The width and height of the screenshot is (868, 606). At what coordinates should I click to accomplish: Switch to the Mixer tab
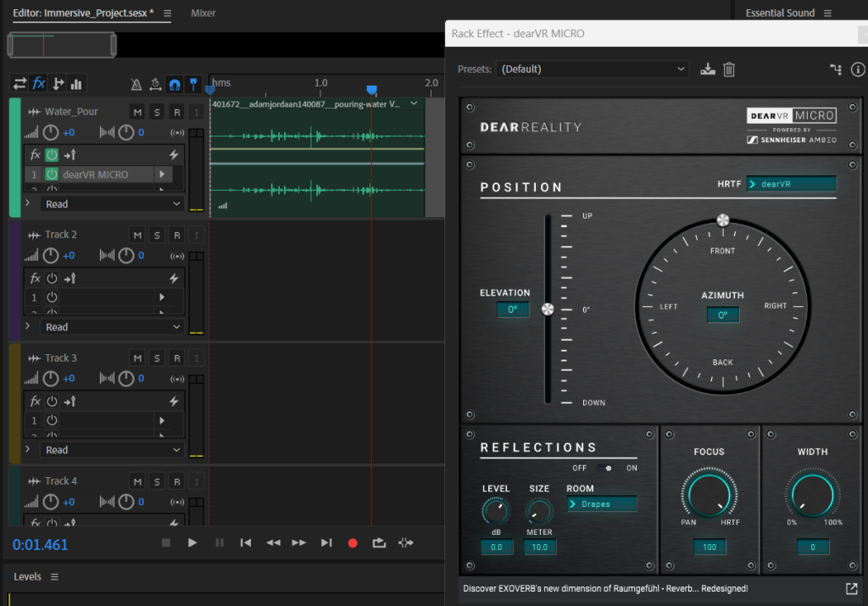(203, 14)
